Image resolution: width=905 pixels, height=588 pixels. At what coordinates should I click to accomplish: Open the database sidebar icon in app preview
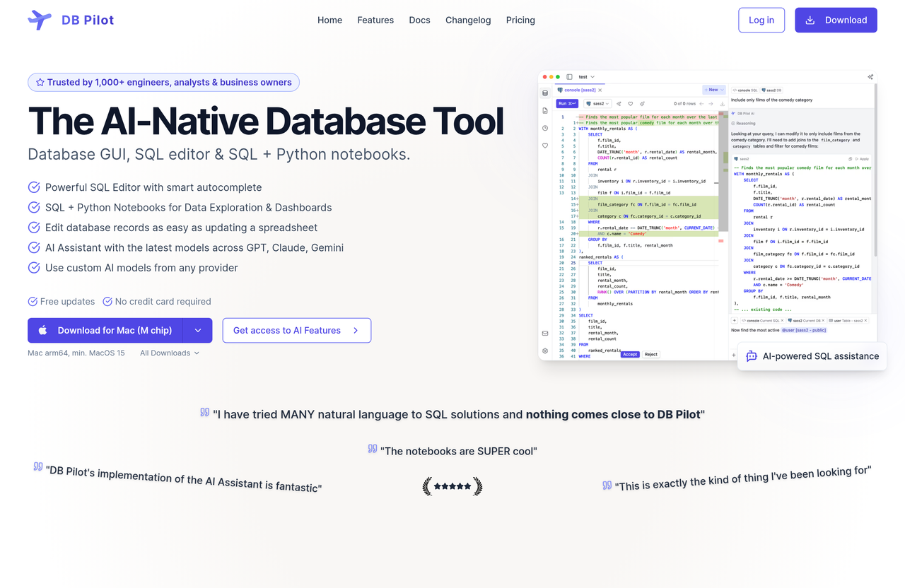tap(545, 93)
